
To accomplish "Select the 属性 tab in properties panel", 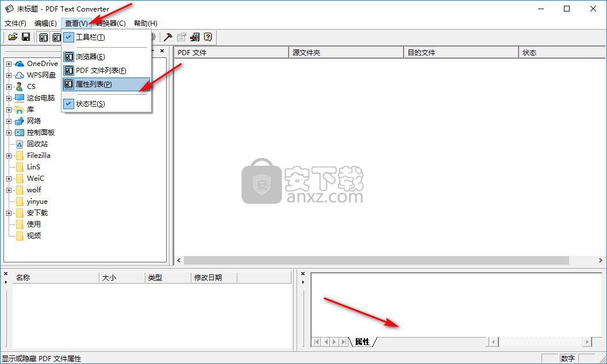I will tap(362, 342).
